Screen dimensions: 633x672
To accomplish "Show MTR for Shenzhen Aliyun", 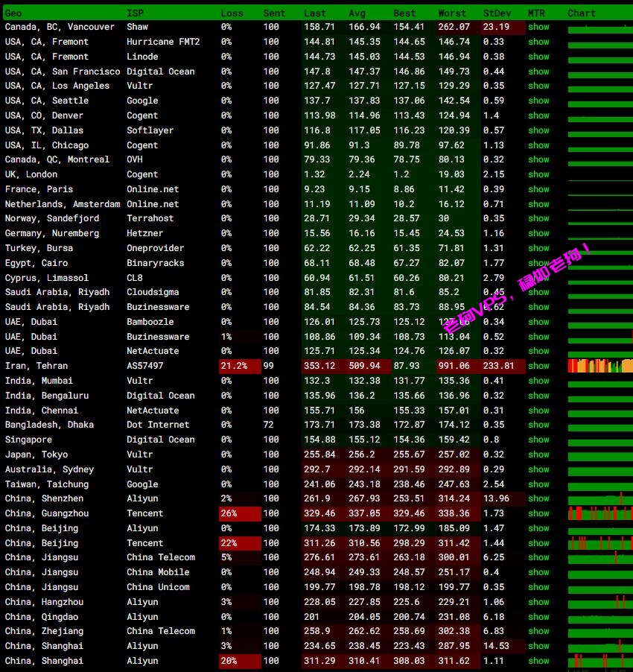I will coord(538,498).
